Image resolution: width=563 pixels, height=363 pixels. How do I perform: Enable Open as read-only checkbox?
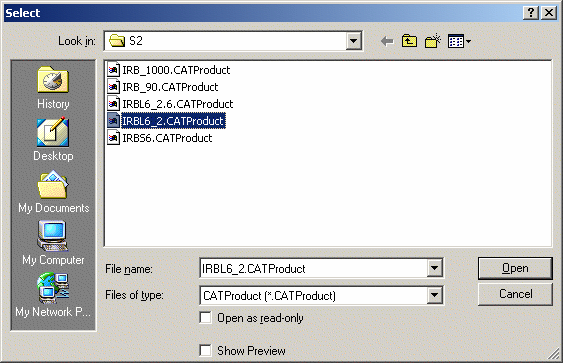(205, 318)
